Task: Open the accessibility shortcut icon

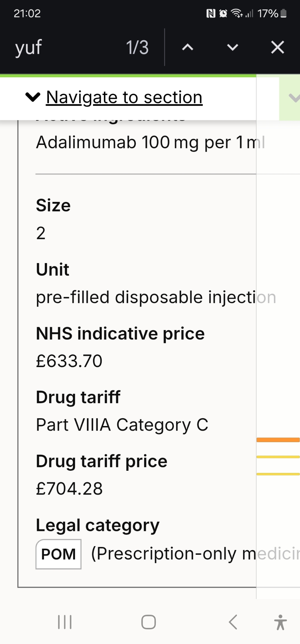Action: click(280, 622)
